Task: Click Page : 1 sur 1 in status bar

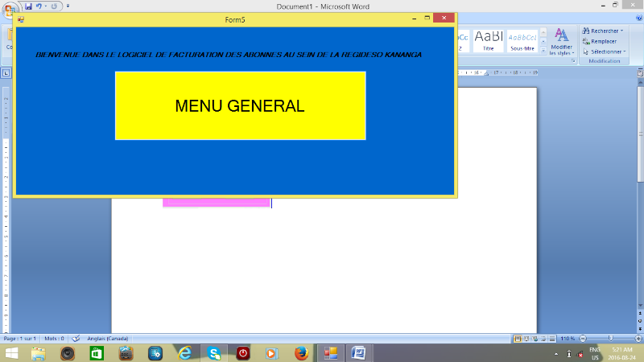Action: (x=19, y=339)
